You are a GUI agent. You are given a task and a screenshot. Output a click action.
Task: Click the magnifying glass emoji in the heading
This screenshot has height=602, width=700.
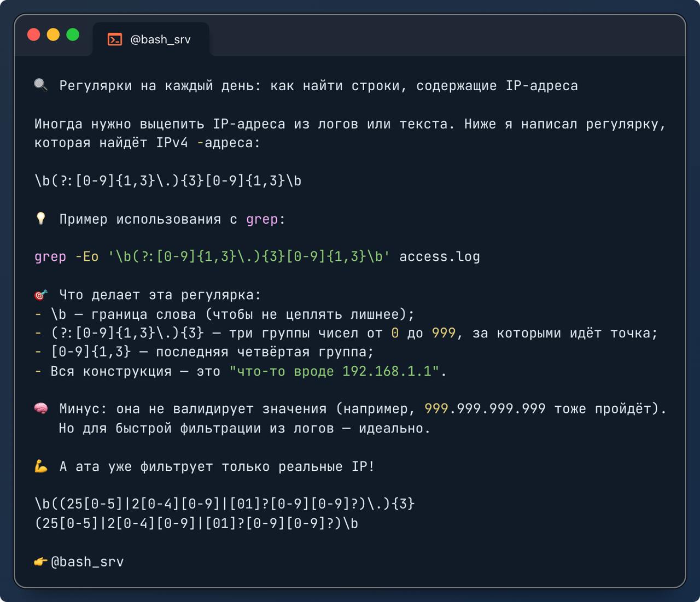click(x=41, y=85)
